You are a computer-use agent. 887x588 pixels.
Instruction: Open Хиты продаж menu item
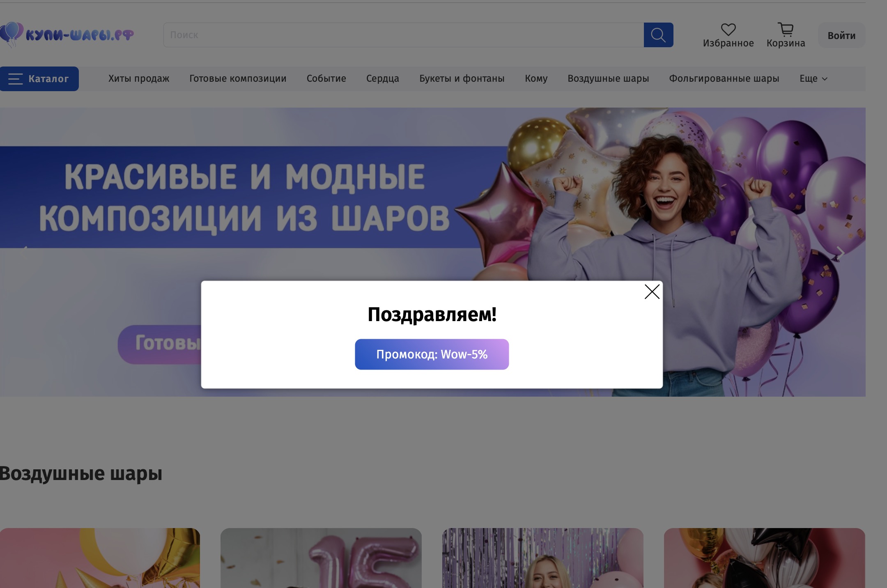click(139, 79)
